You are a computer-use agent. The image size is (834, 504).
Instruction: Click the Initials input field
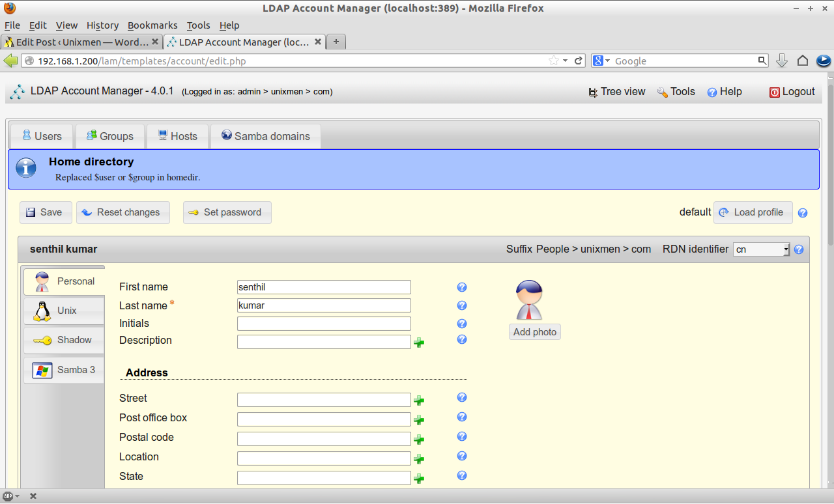(x=324, y=324)
